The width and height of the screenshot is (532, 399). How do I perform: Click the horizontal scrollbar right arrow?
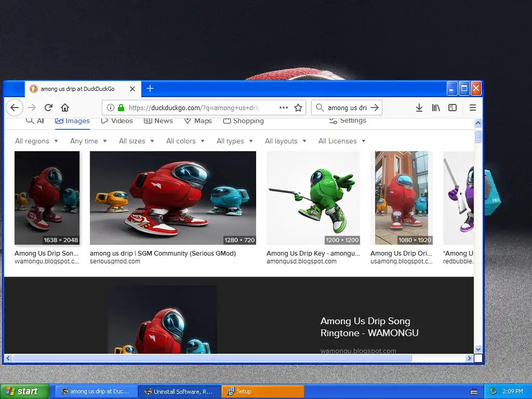click(469, 358)
